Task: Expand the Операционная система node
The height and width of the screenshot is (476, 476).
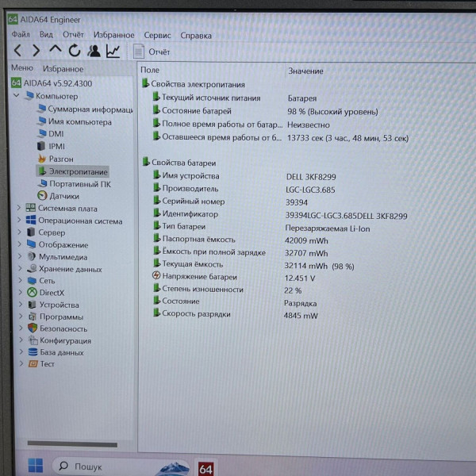Action: 19,220
